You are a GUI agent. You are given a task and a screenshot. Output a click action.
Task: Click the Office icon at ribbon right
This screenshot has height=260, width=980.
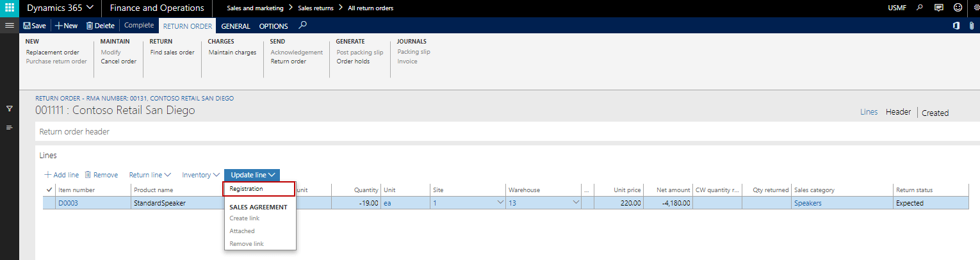pyautogui.click(x=956, y=26)
